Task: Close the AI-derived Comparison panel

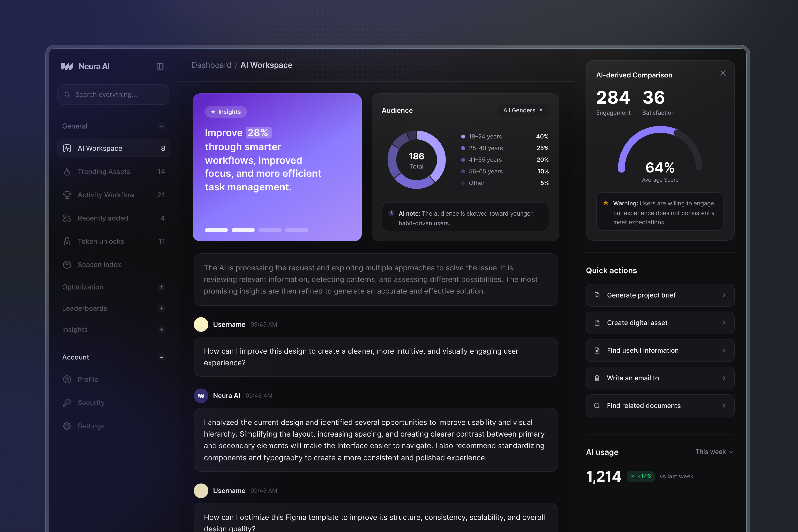Action: point(723,73)
